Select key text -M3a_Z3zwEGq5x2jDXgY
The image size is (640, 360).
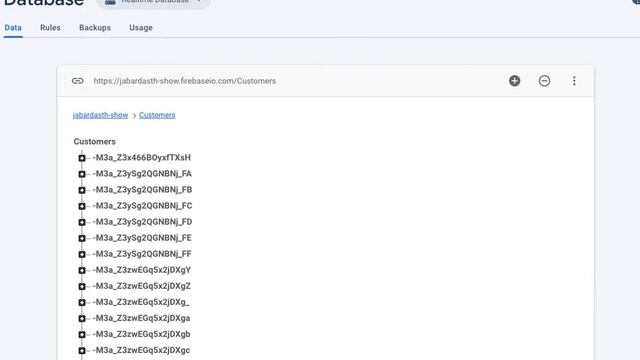(142, 270)
